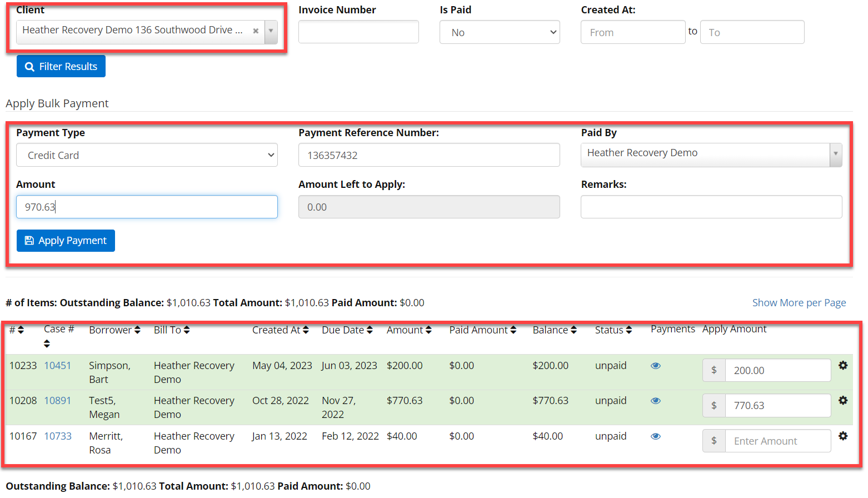The height and width of the screenshot is (498, 868).
Task: Click the Amount input field
Action: click(147, 207)
